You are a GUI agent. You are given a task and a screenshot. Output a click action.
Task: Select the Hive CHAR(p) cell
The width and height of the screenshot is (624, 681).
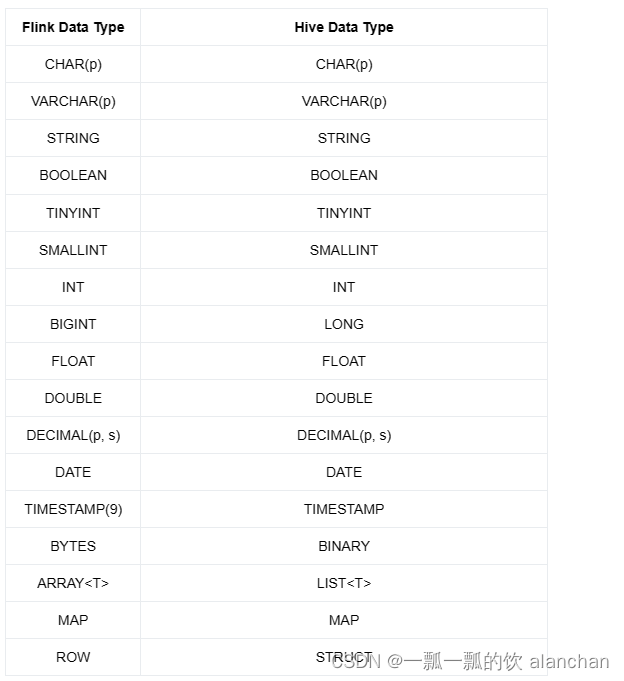point(344,64)
